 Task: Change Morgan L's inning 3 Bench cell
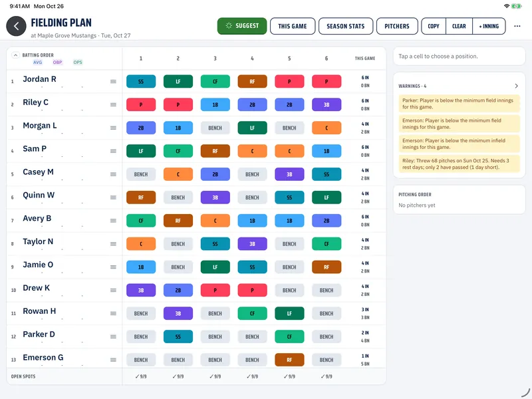point(215,128)
